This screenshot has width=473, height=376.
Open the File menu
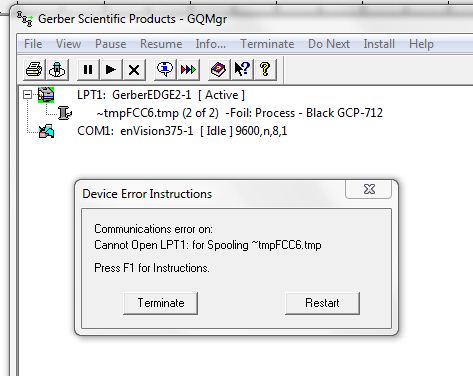33,44
